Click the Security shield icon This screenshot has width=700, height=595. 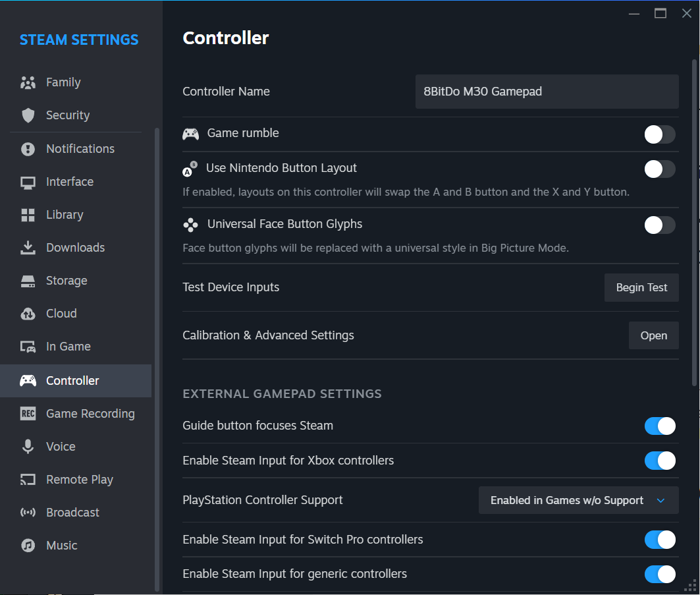[28, 115]
